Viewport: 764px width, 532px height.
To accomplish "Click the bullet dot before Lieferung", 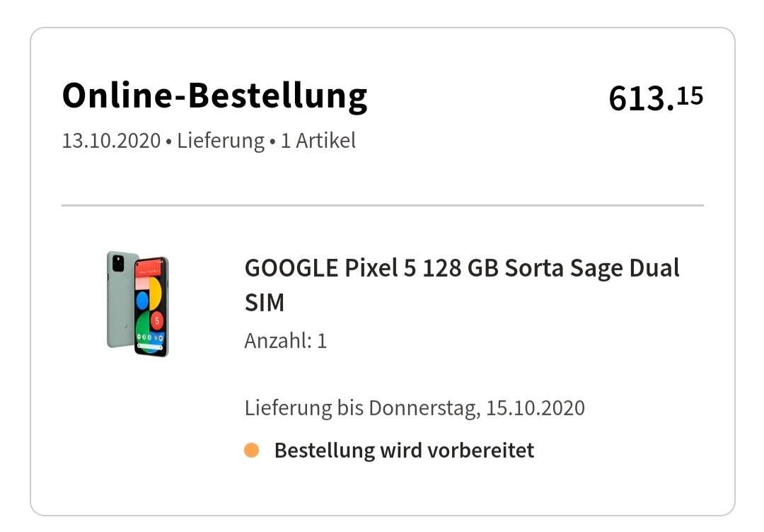I will 168,142.
